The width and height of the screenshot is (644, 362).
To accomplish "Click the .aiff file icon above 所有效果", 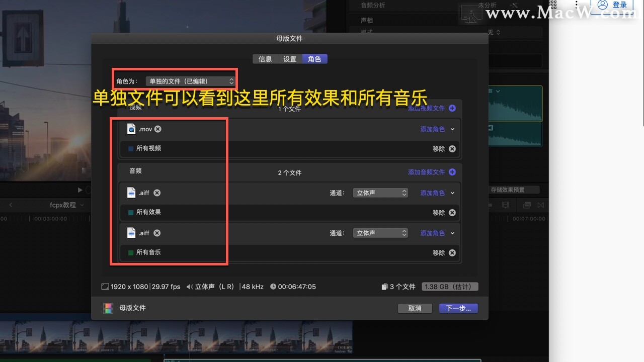I will pos(131,193).
